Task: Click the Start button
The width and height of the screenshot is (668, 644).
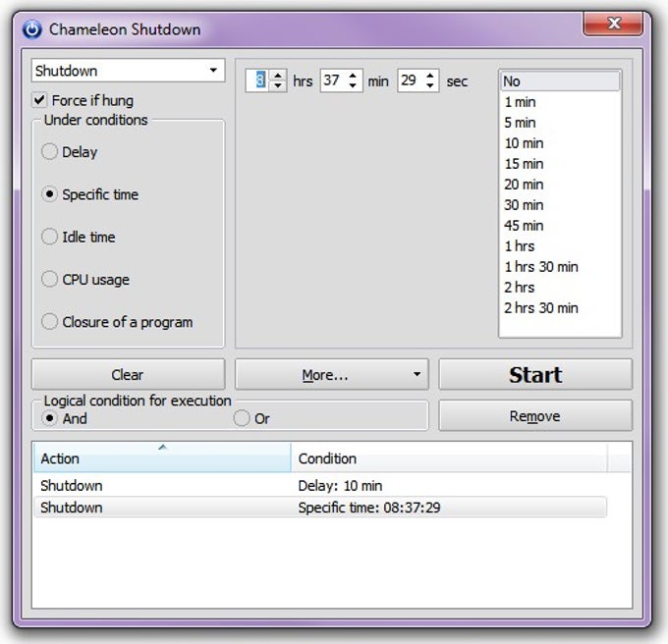Action: click(x=535, y=375)
